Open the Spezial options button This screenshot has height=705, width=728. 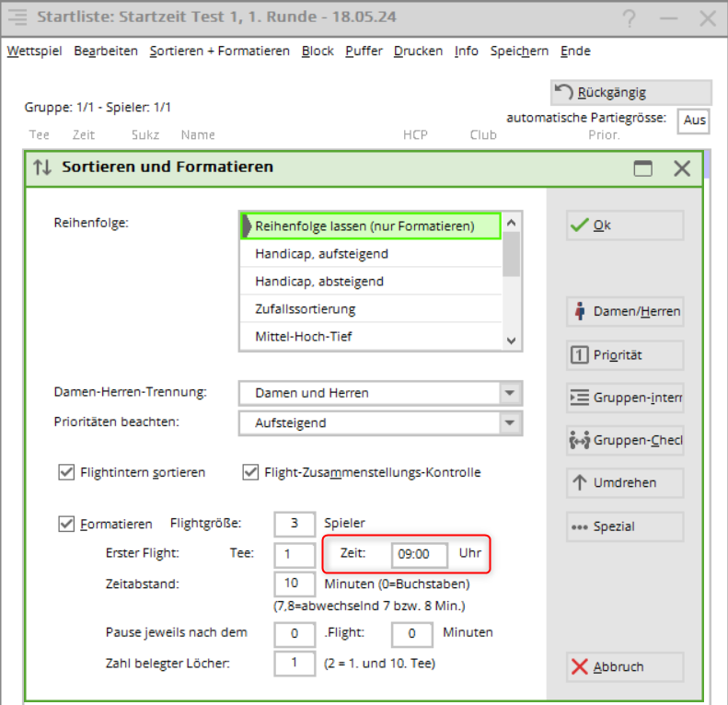pos(625,526)
